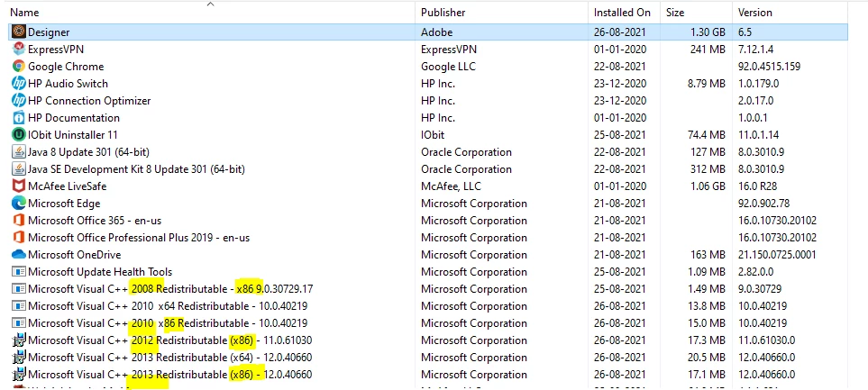Click the Microsoft Update Health Tools icon
This screenshot has height=390, width=868.
(19, 272)
